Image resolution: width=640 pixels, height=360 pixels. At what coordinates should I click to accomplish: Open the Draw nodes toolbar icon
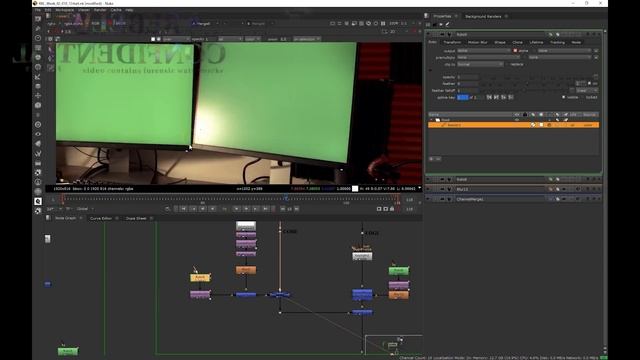point(38,28)
